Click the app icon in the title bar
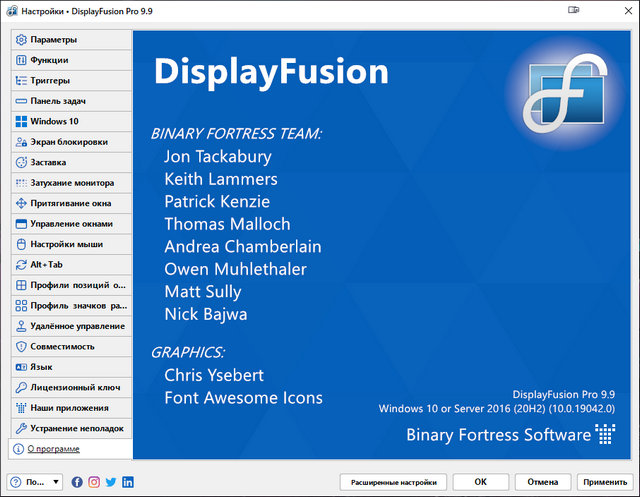Image resolution: width=640 pixels, height=497 pixels. 11,11
